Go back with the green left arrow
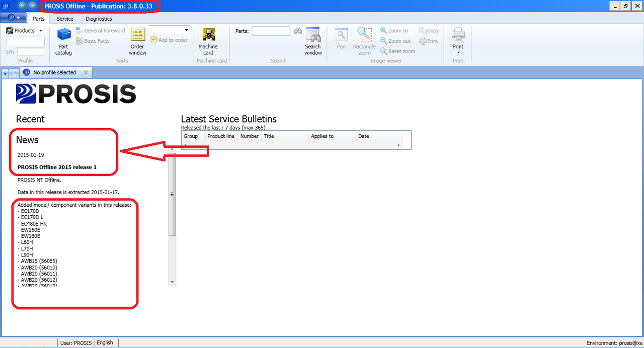 click(x=22, y=6)
